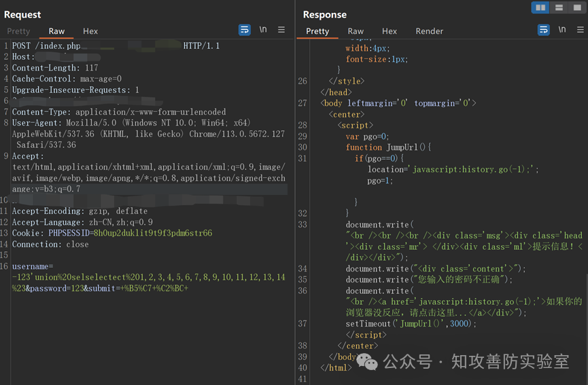Click the 'Content-Length: 117' header line
The image size is (588, 385).
click(x=55, y=68)
